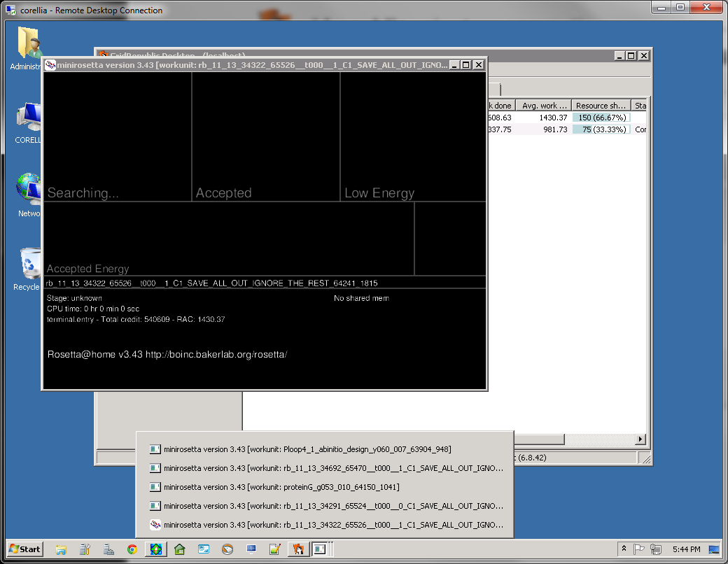
Task: Click the Remote Desktop Connection title icon
Action: click(x=10, y=10)
